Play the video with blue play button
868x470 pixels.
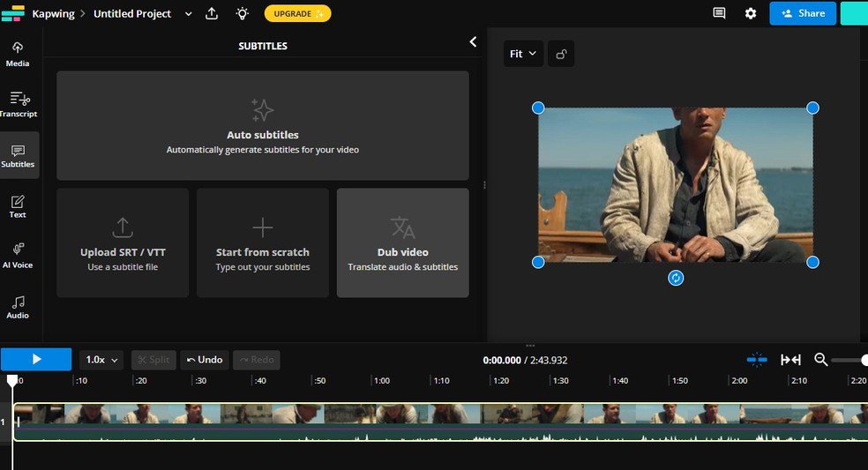point(36,359)
